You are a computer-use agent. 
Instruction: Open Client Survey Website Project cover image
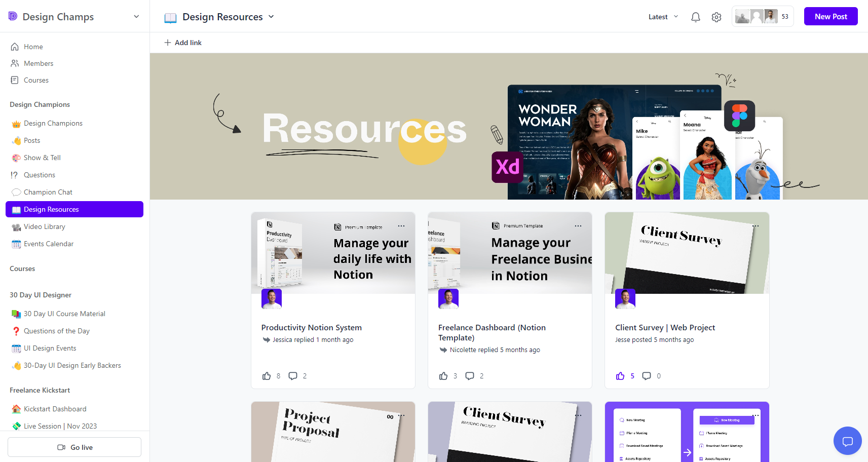click(x=687, y=253)
